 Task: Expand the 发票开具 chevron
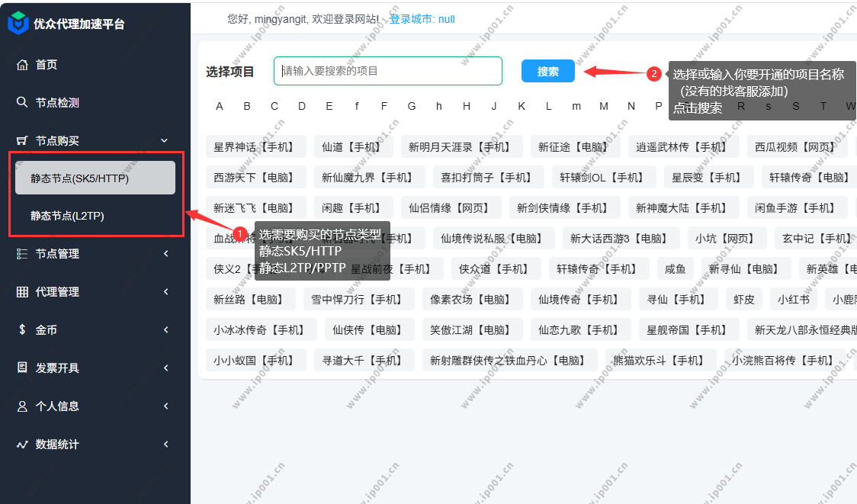tap(165, 368)
